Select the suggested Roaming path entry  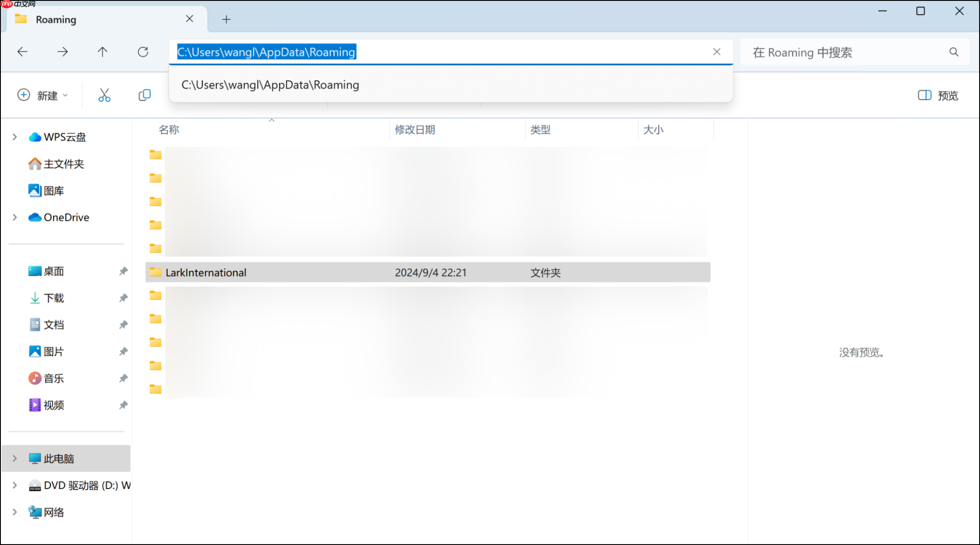coord(270,85)
